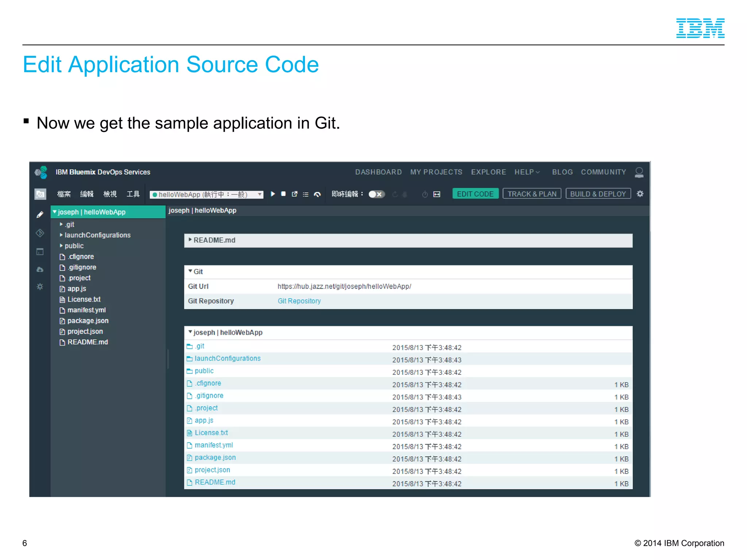Select .cfignore in the file tree
Screen dimensions: 747x560
(x=81, y=257)
